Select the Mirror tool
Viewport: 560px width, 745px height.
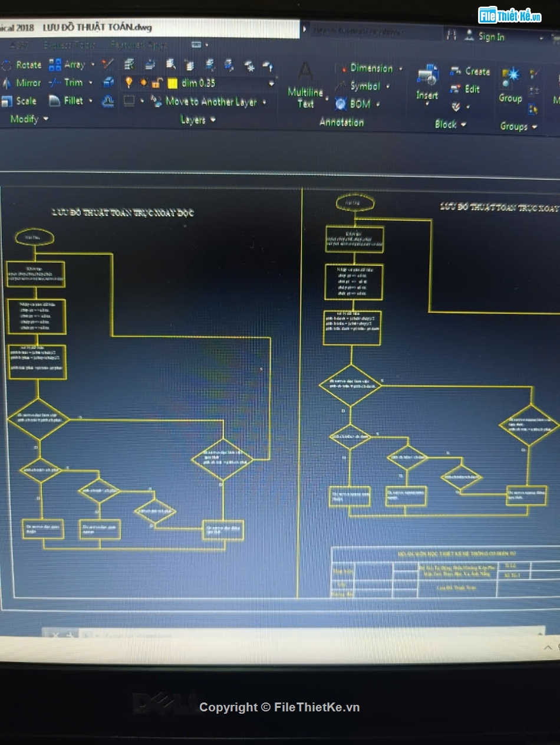(x=21, y=83)
